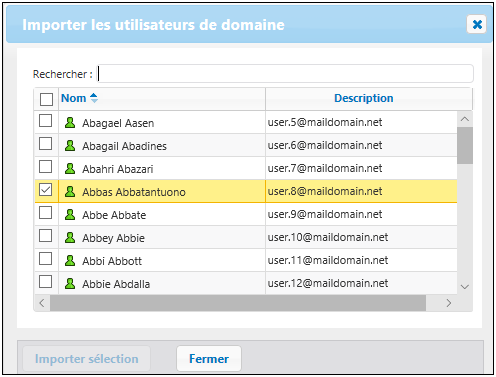Click the user icon next to Abbe Abbate

pos(70,215)
